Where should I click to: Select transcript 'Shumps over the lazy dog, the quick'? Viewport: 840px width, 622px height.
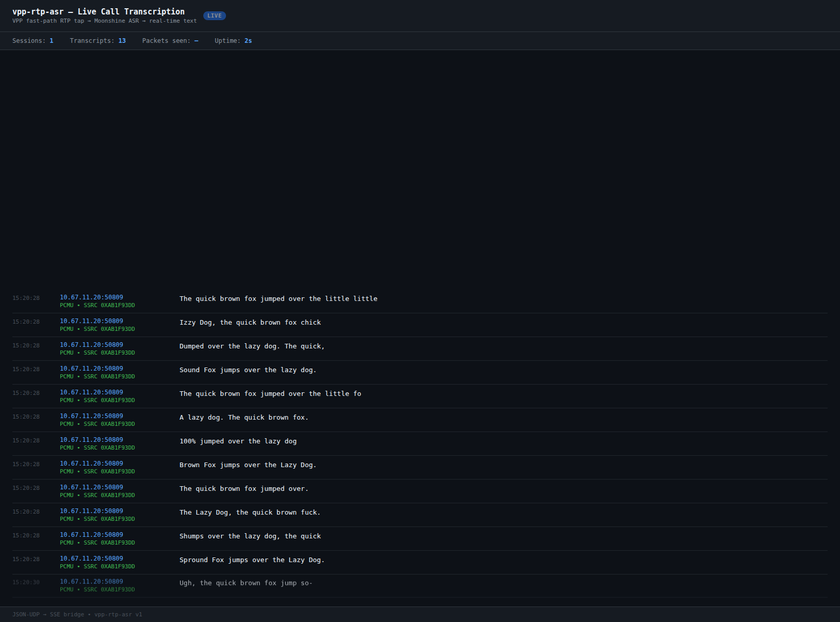pos(250,536)
